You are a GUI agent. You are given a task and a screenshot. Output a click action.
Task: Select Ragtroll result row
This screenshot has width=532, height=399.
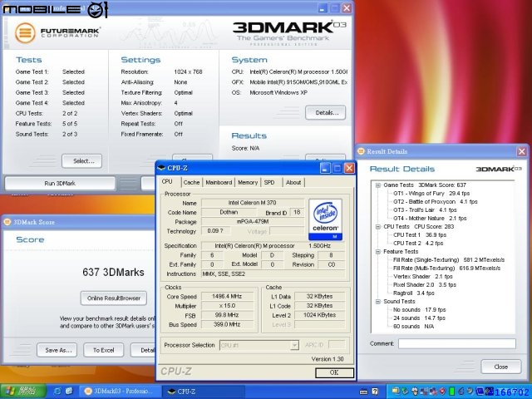click(x=413, y=293)
